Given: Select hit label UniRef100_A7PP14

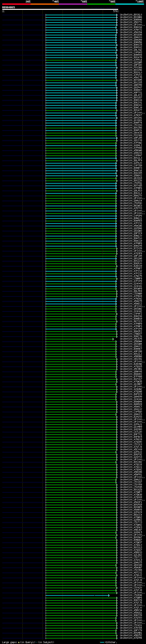Looking at the screenshot, I should click(x=131, y=60).
